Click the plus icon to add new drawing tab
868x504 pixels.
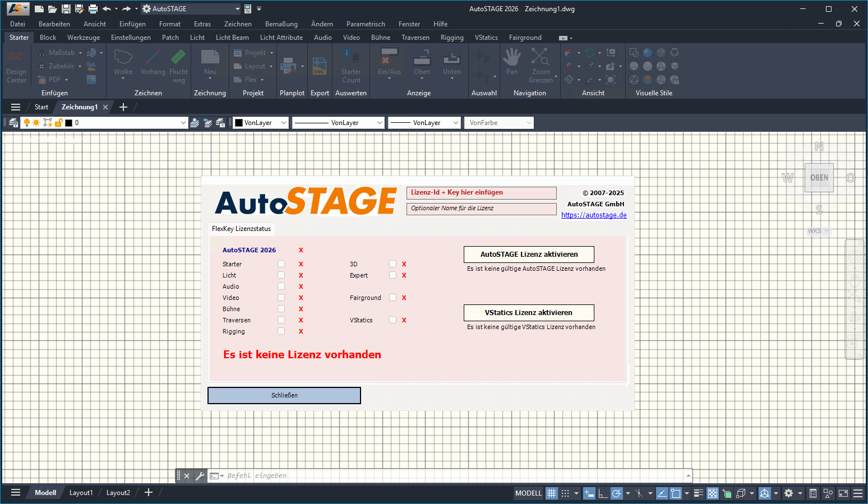point(123,107)
